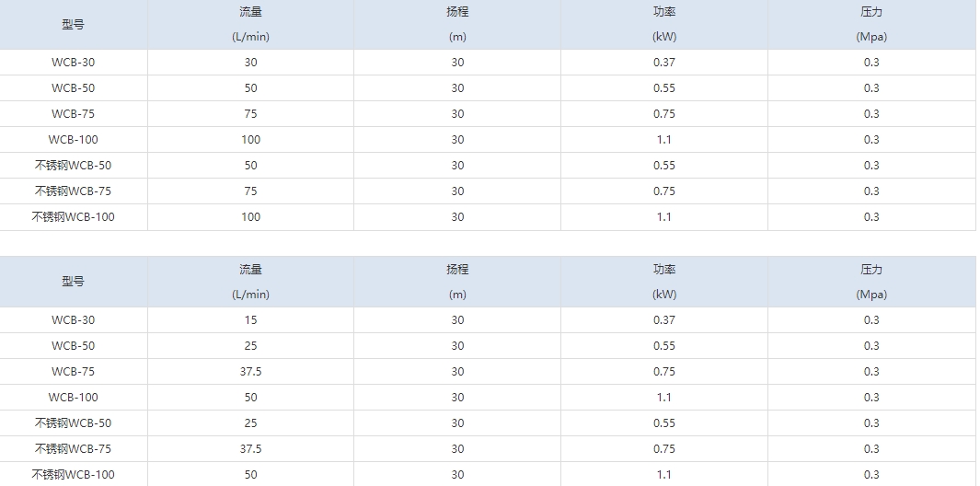
Task: Click the flow value 100 in the top WCB-100 row
Action: [250, 140]
